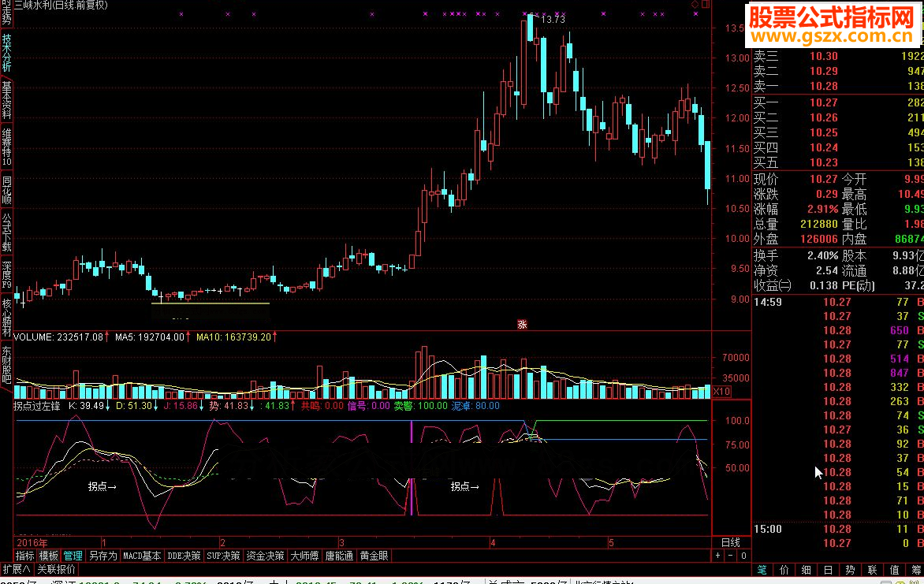Click the 0 reset button beside zoom controls

click(x=743, y=556)
